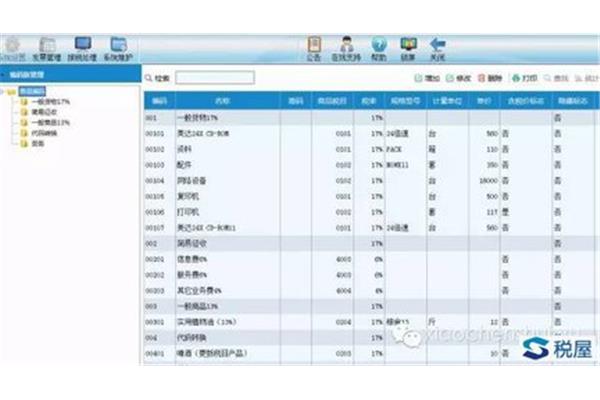Sort by the 规格型号 column header
The image size is (600, 400).
click(406, 101)
